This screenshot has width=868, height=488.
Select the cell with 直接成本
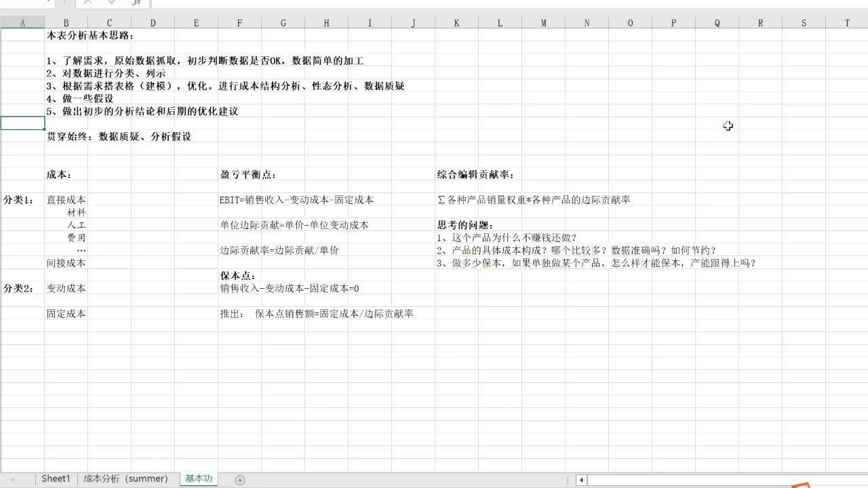click(x=66, y=199)
